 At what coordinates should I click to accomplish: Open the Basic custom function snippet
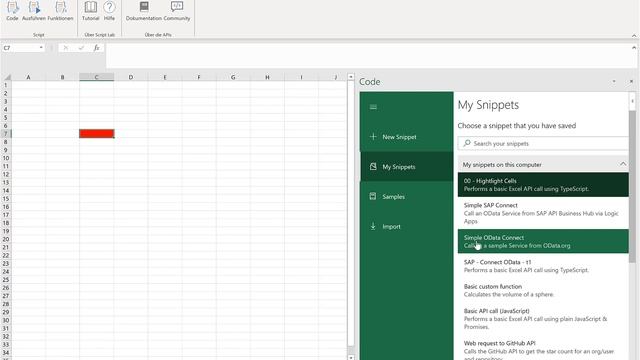[x=543, y=290]
